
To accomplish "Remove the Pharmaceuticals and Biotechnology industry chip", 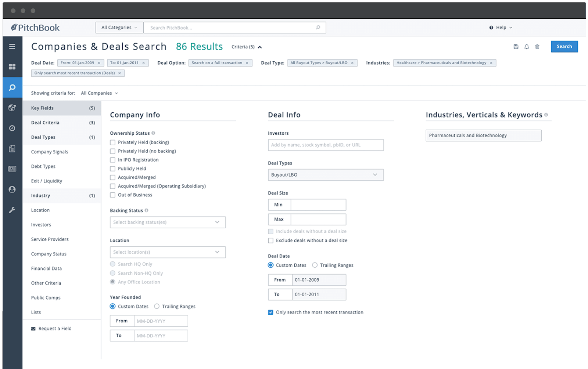I will [x=491, y=63].
